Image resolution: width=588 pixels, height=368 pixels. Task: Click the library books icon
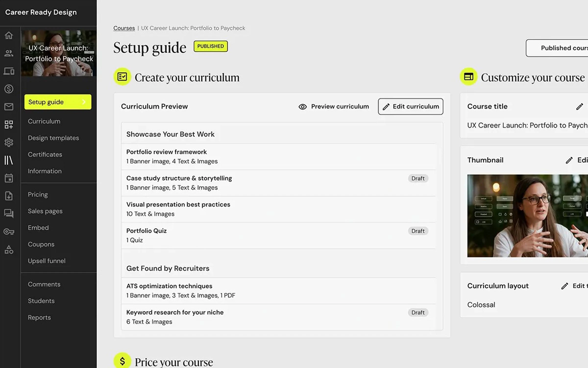pyautogui.click(x=9, y=160)
